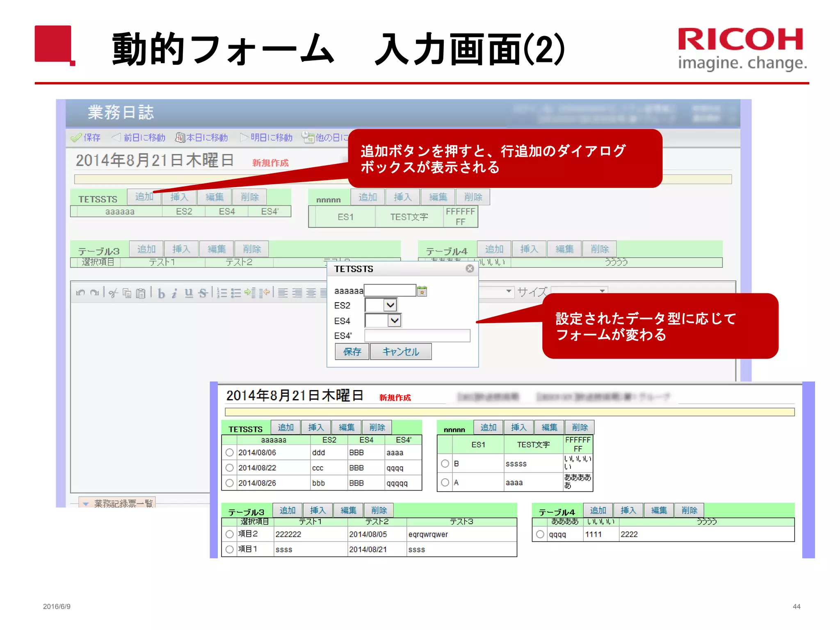840x630 pixels.
Task: Close the TETSSTS dialog with the X
Action: pos(470,269)
